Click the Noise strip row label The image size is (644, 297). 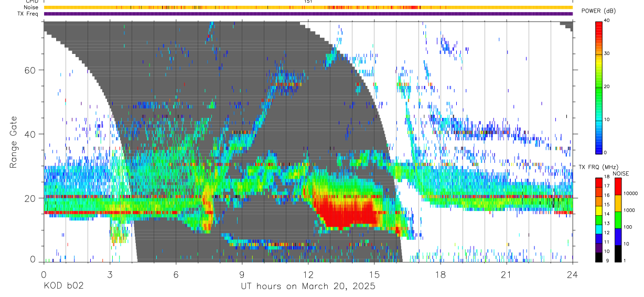pos(31,7)
